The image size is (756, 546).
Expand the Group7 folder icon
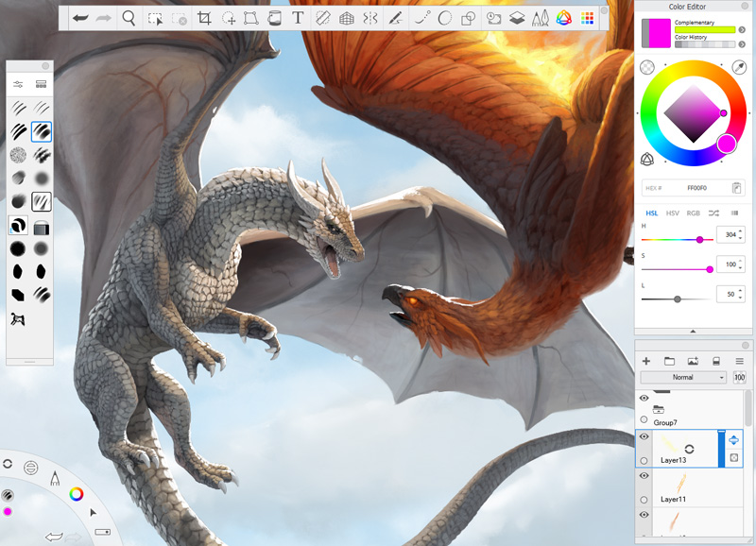tap(658, 410)
